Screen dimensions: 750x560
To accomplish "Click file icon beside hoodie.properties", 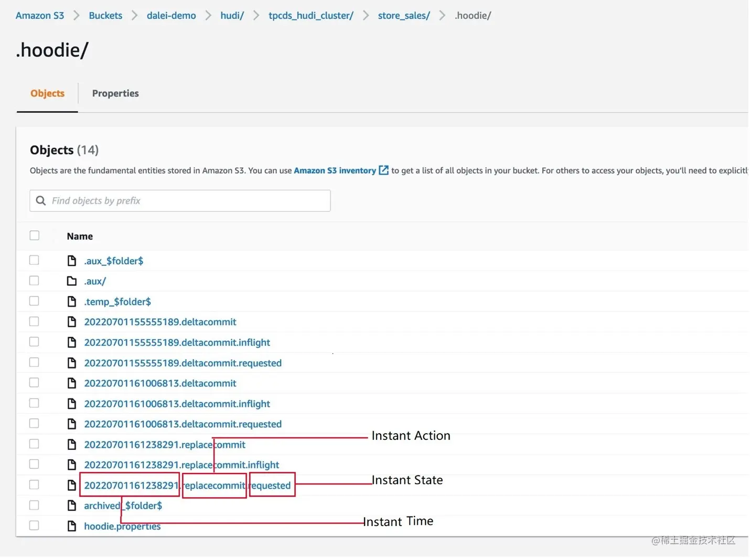I will point(72,526).
